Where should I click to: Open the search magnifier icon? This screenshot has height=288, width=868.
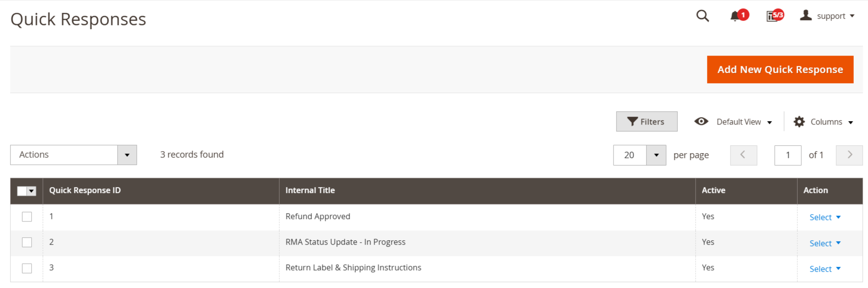(702, 16)
